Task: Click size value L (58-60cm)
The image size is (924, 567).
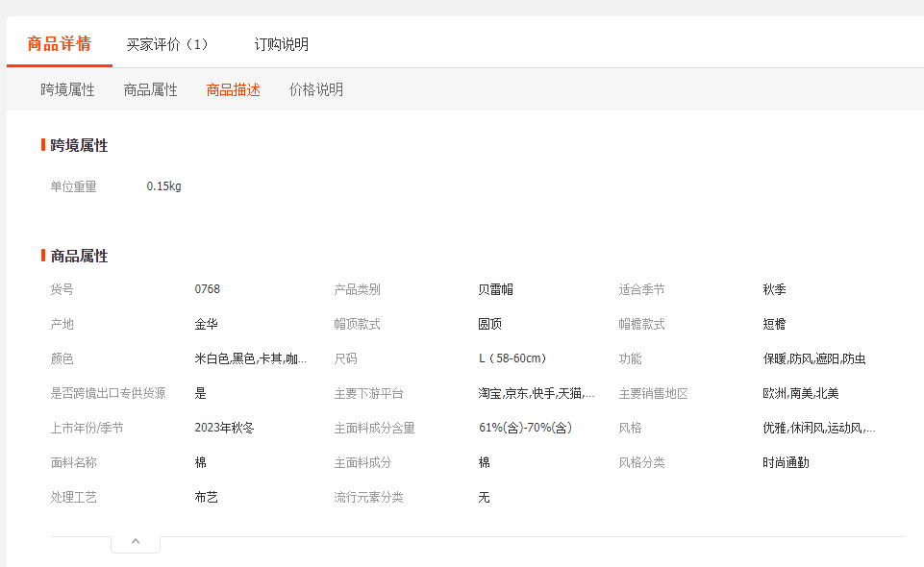Action: coord(512,358)
